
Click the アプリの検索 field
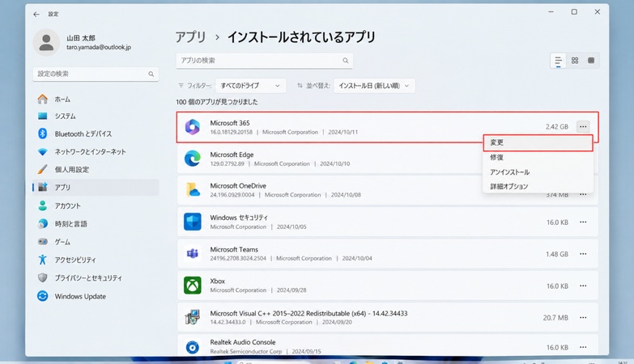tap(265, 61)
